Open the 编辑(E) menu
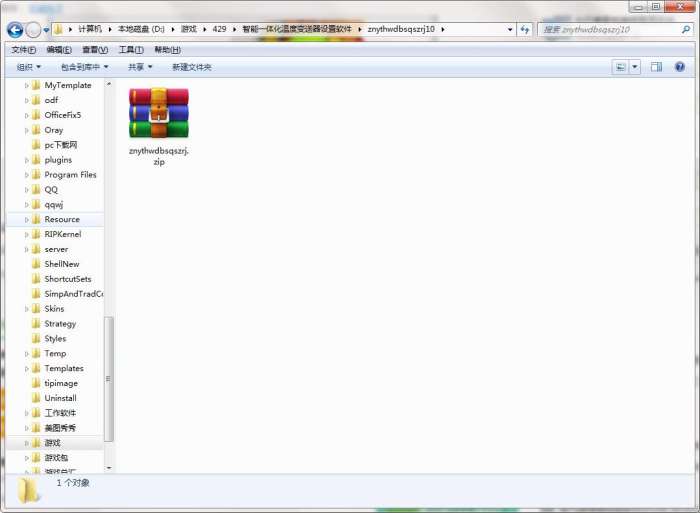The image size is (700, 513). pyautogui.click(x=59, y=50)
